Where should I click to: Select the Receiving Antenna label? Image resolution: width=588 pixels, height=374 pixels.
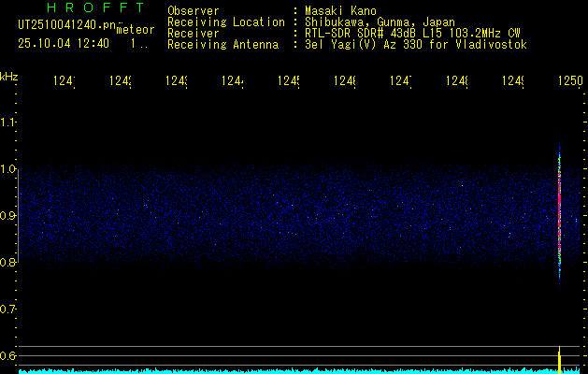tap(222, 45)
